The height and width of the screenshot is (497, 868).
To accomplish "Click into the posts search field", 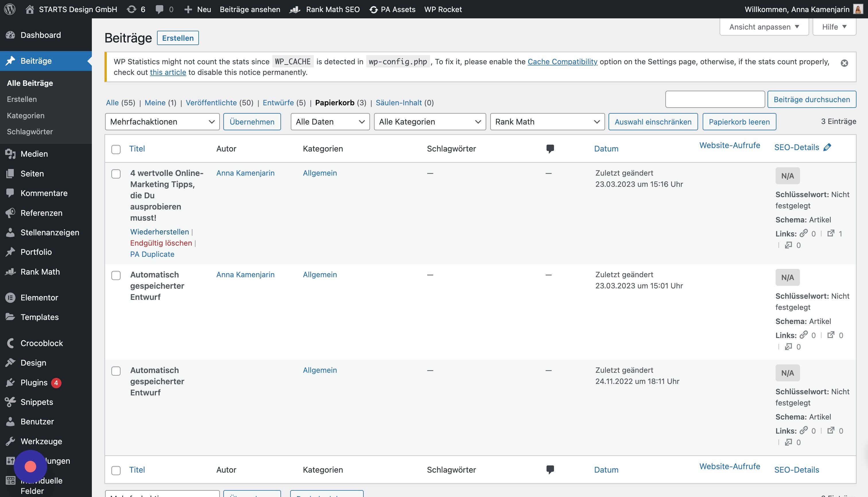I will coord(715,99).
